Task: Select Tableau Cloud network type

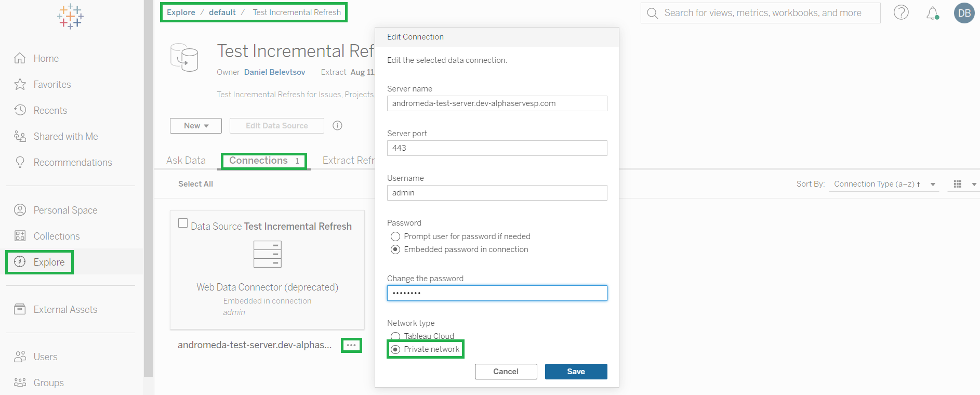Action: 395,336
